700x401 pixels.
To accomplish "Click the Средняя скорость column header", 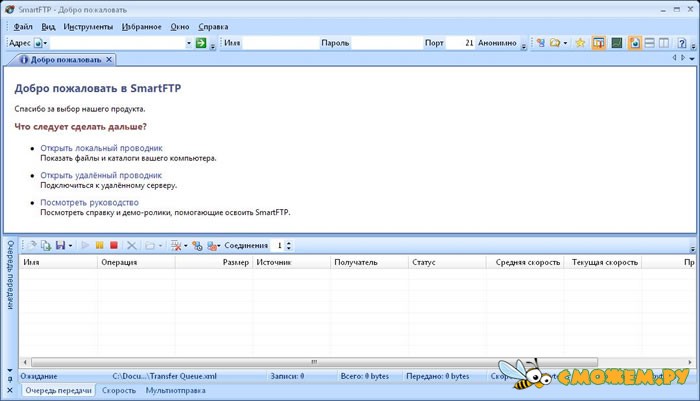I will (525, 262).
